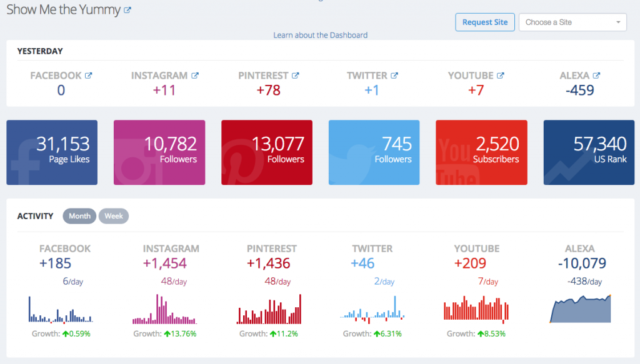Click the Facebook 0 yesterday value

point(61,90)
